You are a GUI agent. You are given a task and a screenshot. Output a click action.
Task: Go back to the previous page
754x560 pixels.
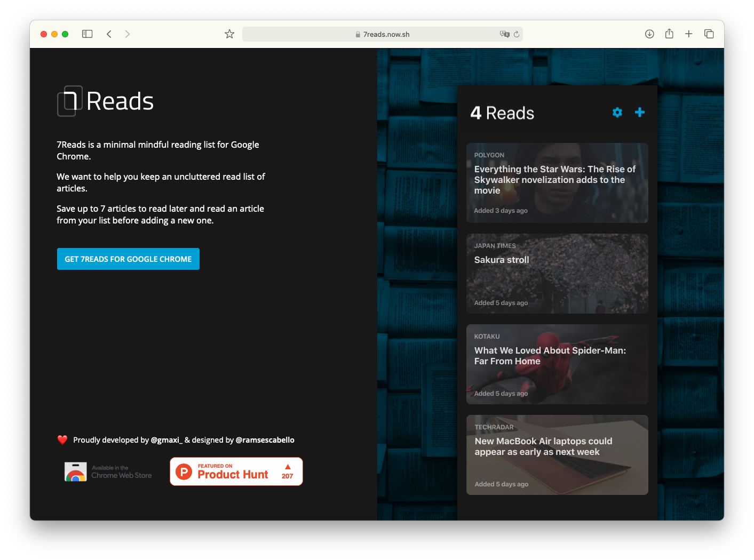(x=109, y=34)
